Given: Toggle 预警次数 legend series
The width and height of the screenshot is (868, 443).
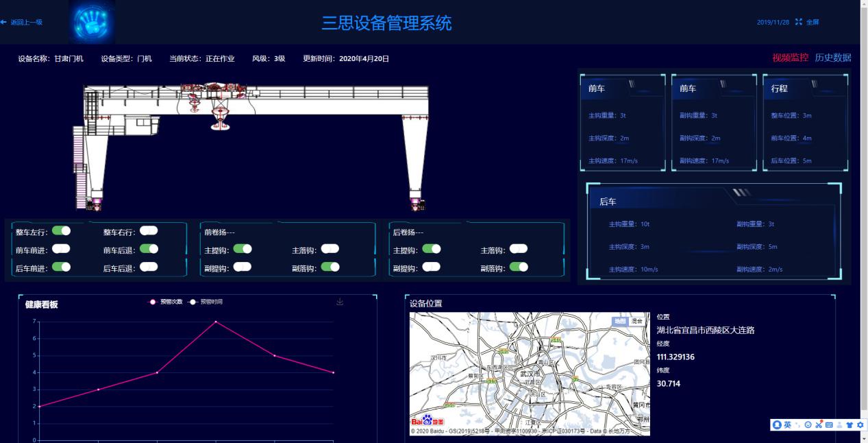Looking at the screenshot, I should (x=166, y=302).
